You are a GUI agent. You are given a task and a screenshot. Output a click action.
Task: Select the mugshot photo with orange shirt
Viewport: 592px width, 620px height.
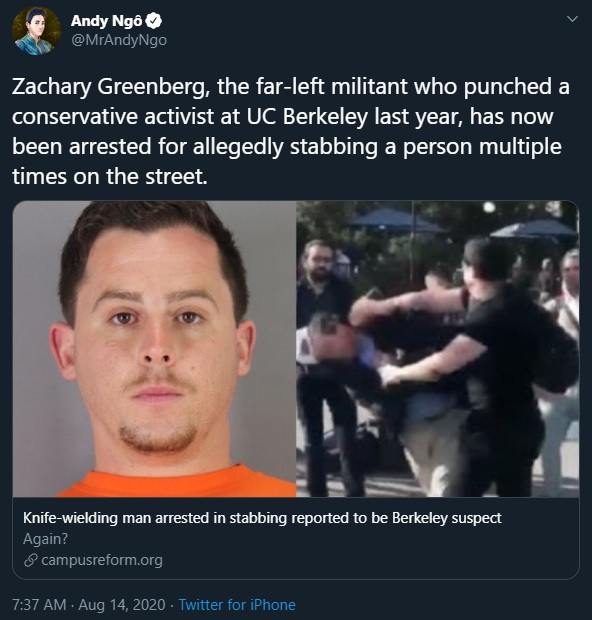click(x=155, y=349)
